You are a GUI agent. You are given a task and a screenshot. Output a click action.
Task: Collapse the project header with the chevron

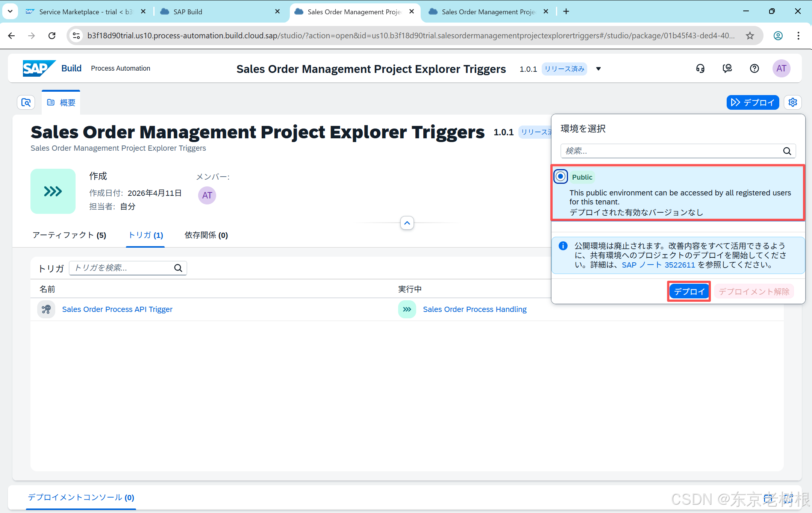coord(407,223)
